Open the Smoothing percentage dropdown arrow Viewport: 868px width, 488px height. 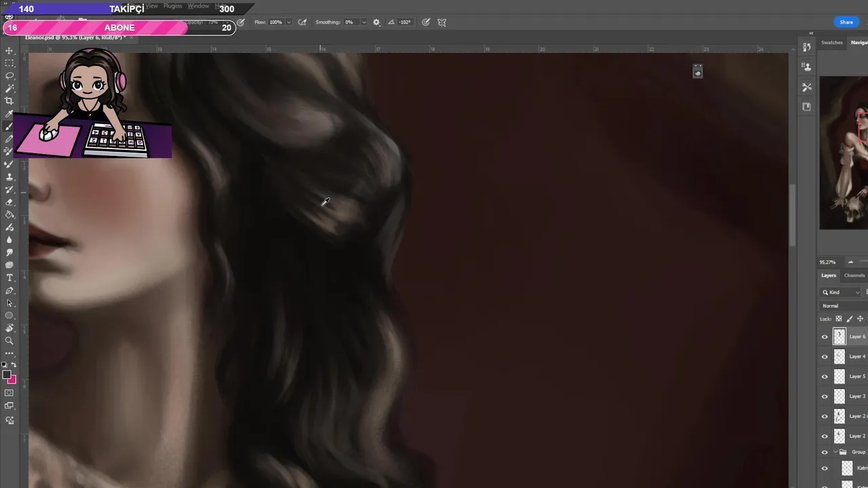(x=363, y=22)
